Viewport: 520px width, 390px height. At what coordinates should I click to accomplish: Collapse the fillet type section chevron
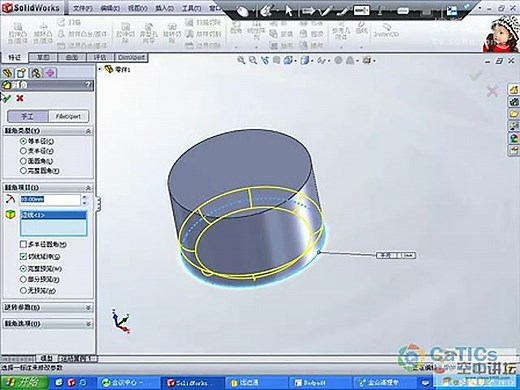pyautogui.click(x=88, y=131)
